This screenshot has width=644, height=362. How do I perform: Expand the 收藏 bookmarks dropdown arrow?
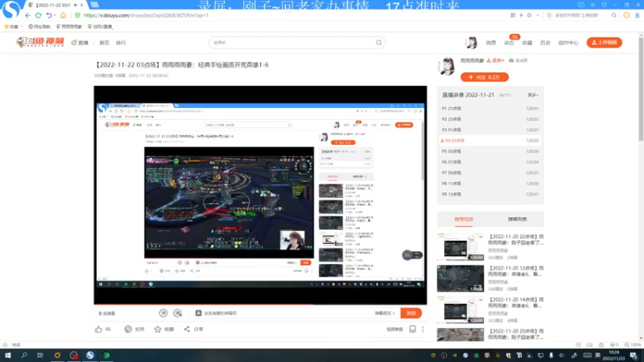pos(22,27)
